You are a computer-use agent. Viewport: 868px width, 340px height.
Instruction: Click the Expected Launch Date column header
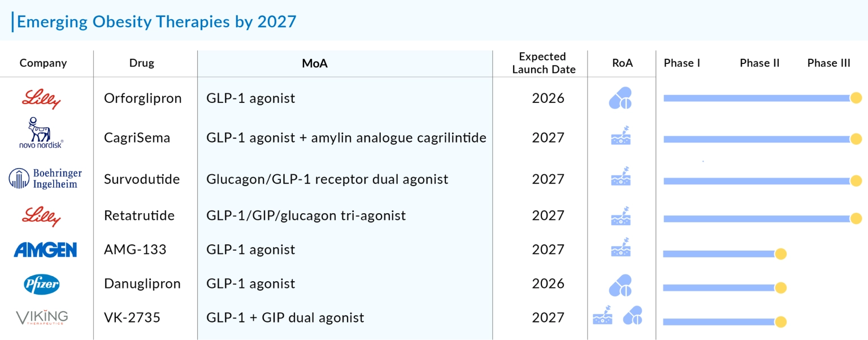(x=543, y=63)
